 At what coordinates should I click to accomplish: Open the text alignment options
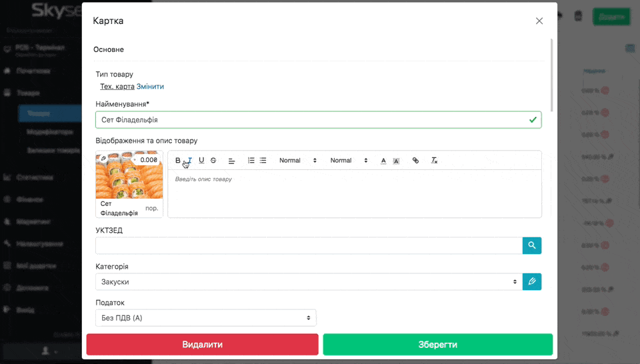coord(232,161)
